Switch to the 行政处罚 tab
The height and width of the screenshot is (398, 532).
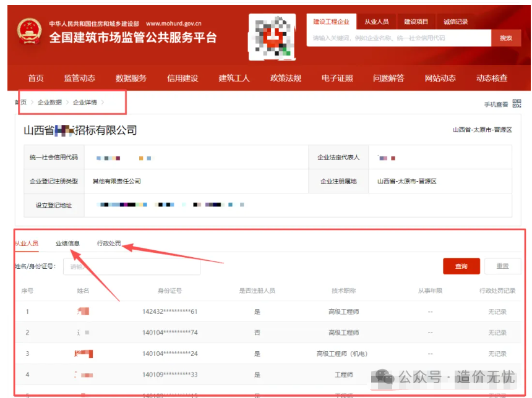click(109, 243)
